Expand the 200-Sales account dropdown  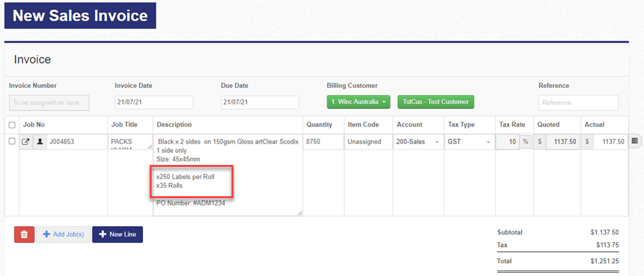coord(418,142)
